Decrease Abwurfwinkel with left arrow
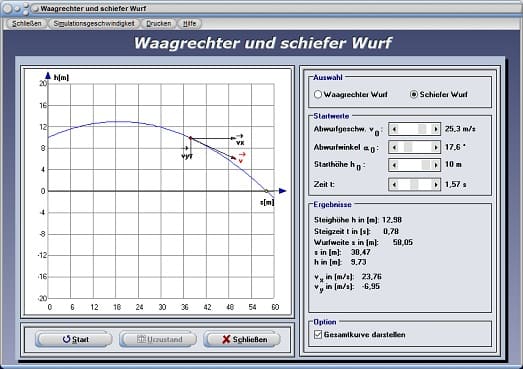The height and width of the screenshot is (369, 523). pos(394,147)
